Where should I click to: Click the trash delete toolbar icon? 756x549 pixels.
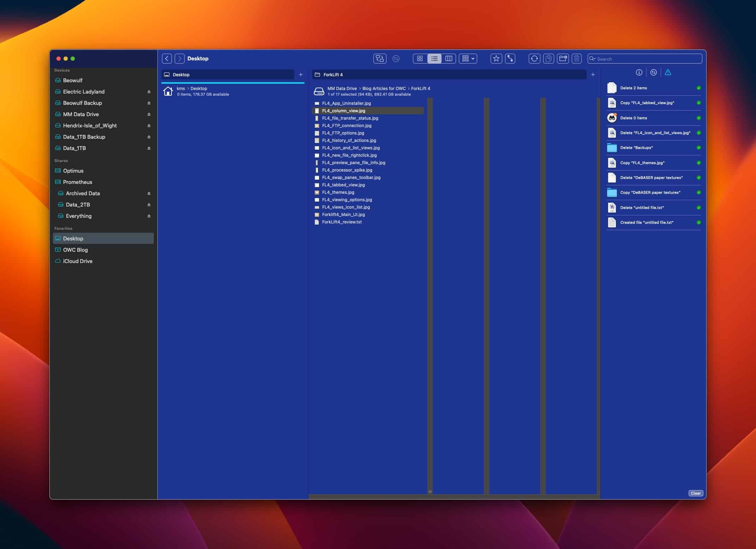[577, 59]
